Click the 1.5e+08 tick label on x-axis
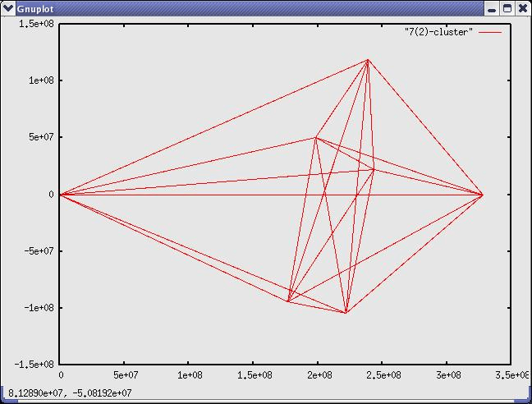 coord(254,375)
